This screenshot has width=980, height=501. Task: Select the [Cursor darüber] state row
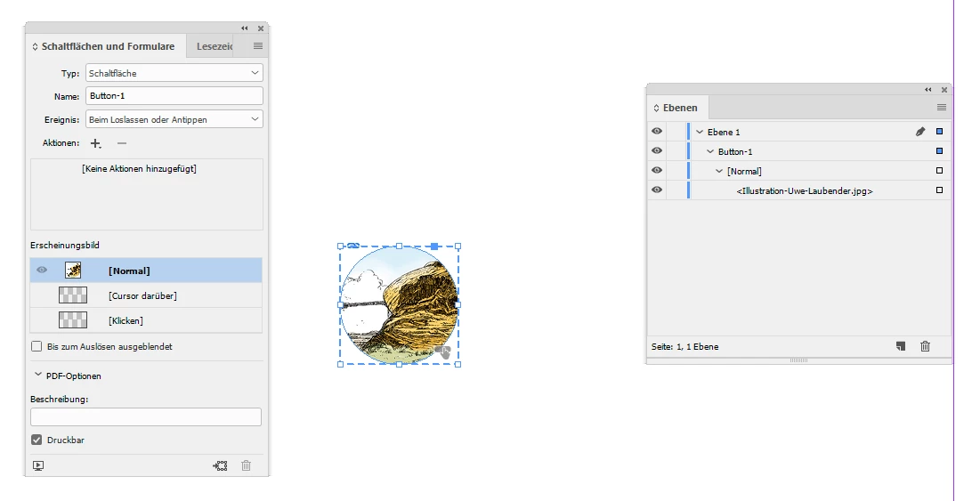point(146,295)
